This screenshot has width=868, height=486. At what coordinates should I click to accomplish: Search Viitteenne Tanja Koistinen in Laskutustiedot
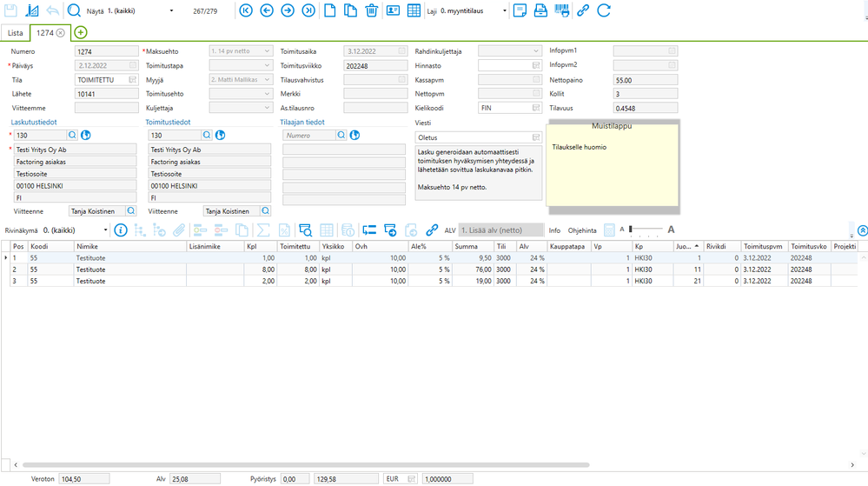[131, 211]
